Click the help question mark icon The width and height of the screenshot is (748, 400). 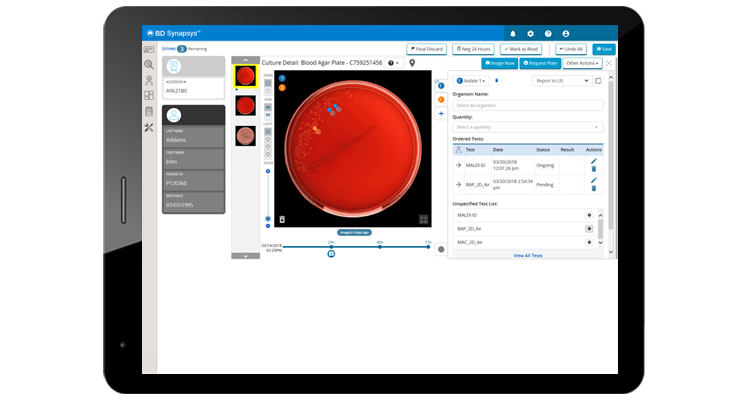pos(548,33)
